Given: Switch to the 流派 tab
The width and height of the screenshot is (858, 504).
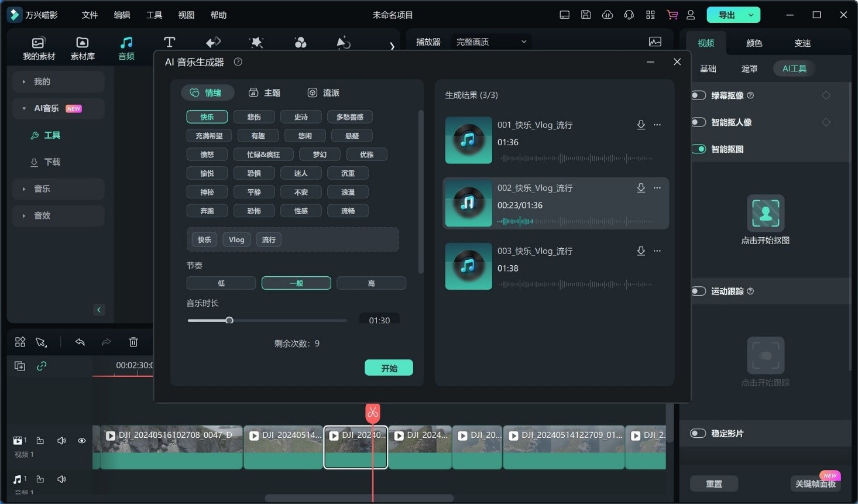Looking at the screenshot, I should tap(324, 92).
